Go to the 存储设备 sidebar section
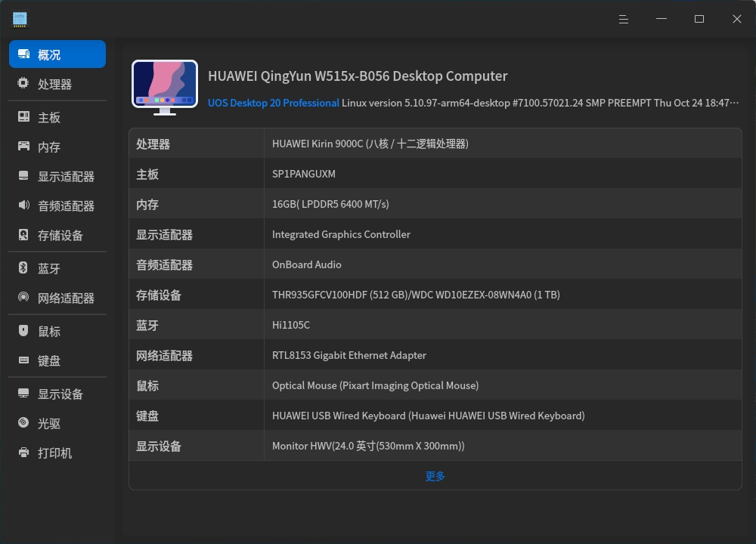This screenshot has width=756, height=544. click(x=57, y=235)
